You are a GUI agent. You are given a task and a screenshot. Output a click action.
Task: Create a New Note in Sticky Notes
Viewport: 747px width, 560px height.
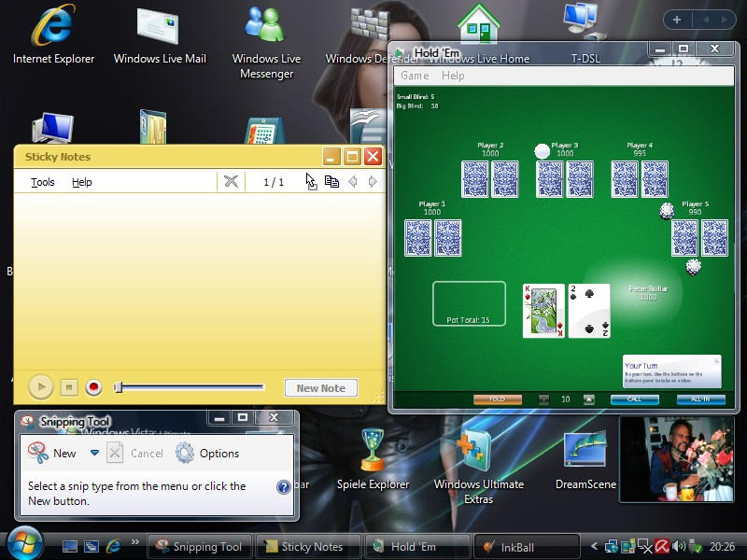click(320, 388)
